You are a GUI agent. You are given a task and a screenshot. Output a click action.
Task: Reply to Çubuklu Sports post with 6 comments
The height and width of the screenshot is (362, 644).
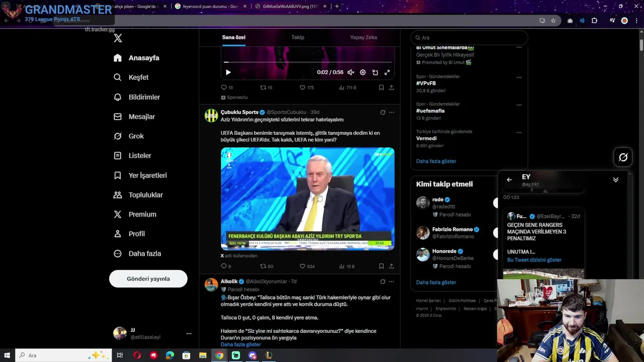click(226, 266)
